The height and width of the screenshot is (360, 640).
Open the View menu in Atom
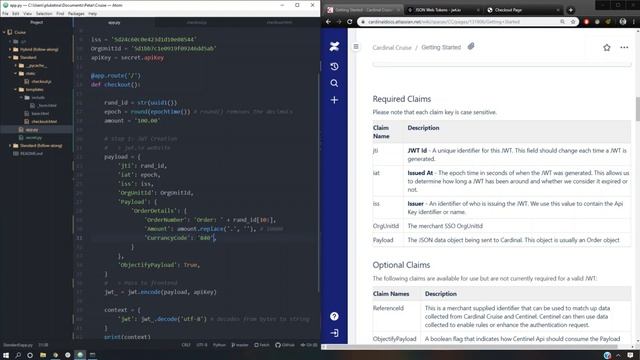[x=27, y=13]
